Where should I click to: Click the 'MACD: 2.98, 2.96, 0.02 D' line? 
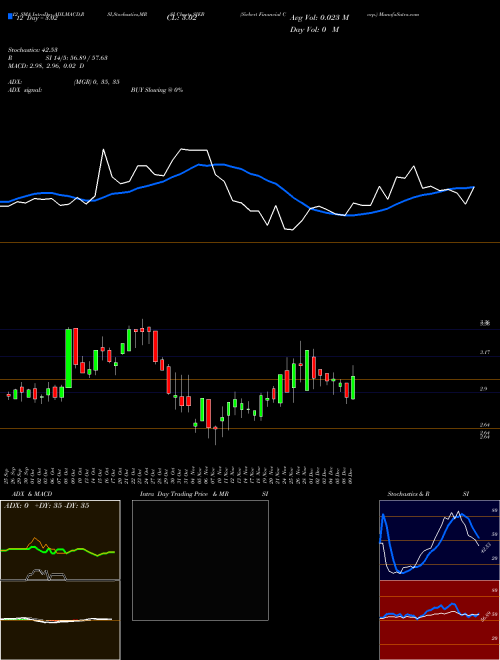pos(46,66)
